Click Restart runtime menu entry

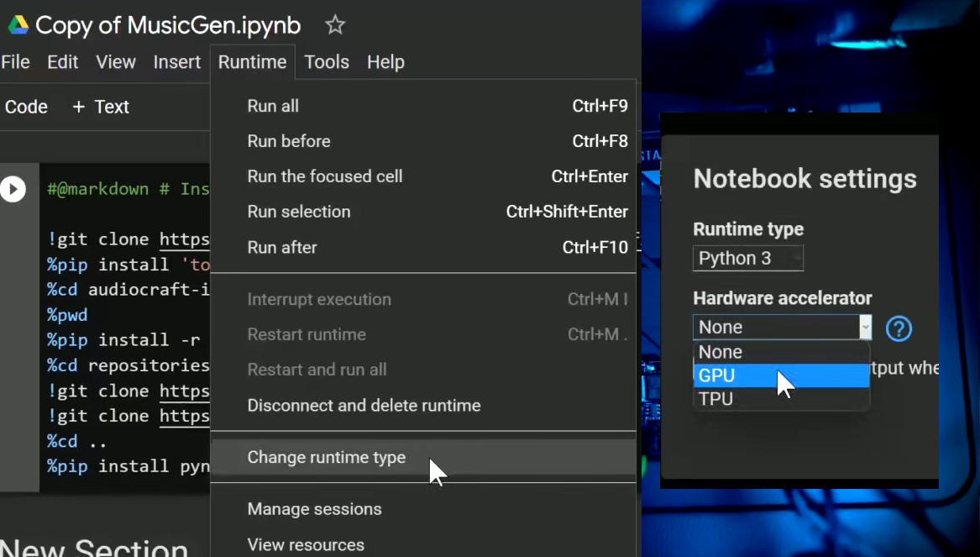tap(423, 334)
